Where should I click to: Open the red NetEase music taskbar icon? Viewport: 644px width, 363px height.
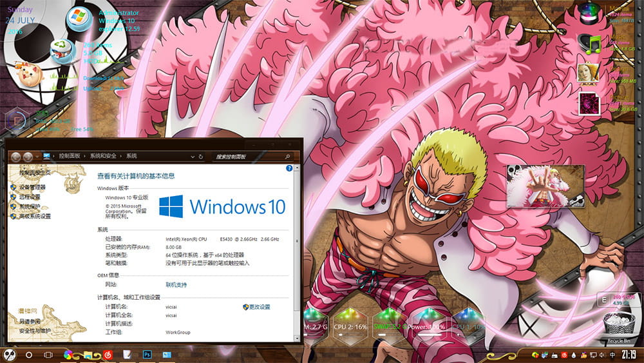pos(108,355)
